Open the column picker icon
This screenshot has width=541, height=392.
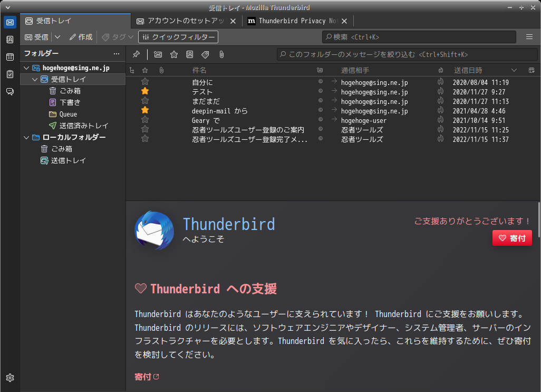click(532, 70)
